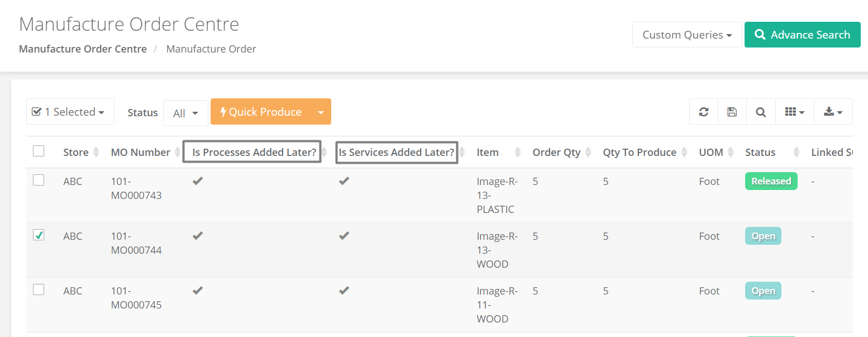Click the refresh icon in the toolbar
This screenshot has height=337, width=868.
point(704,112)
